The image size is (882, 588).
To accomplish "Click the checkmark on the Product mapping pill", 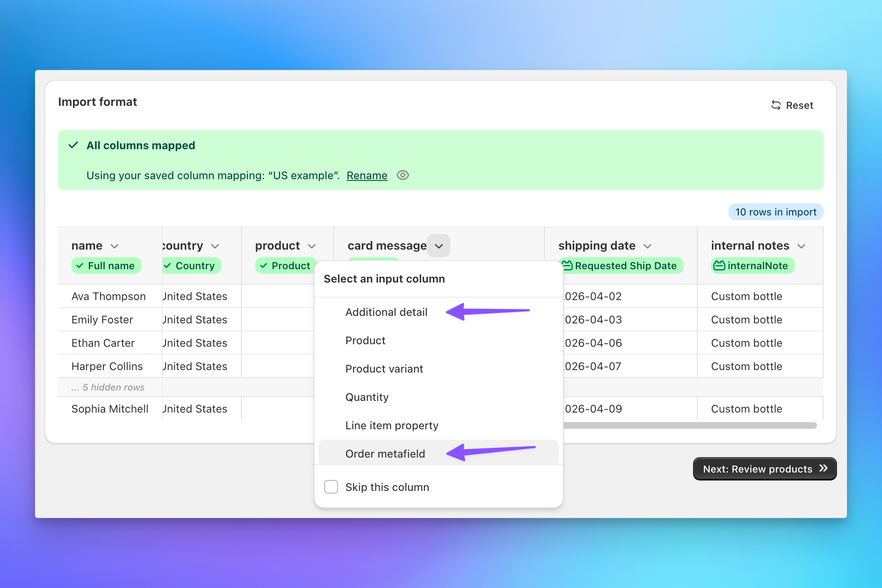I will (x=263, y=265).
